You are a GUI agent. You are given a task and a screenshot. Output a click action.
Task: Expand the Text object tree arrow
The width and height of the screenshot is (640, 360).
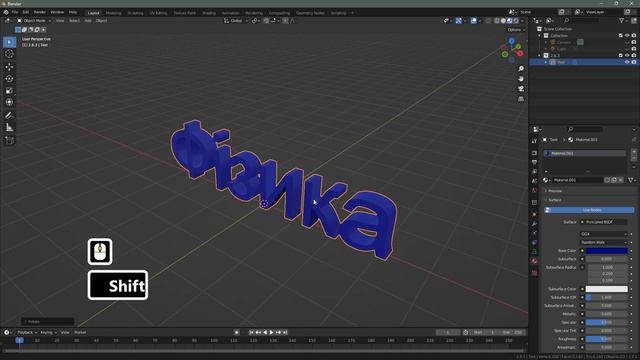click(x=546, y=62)
